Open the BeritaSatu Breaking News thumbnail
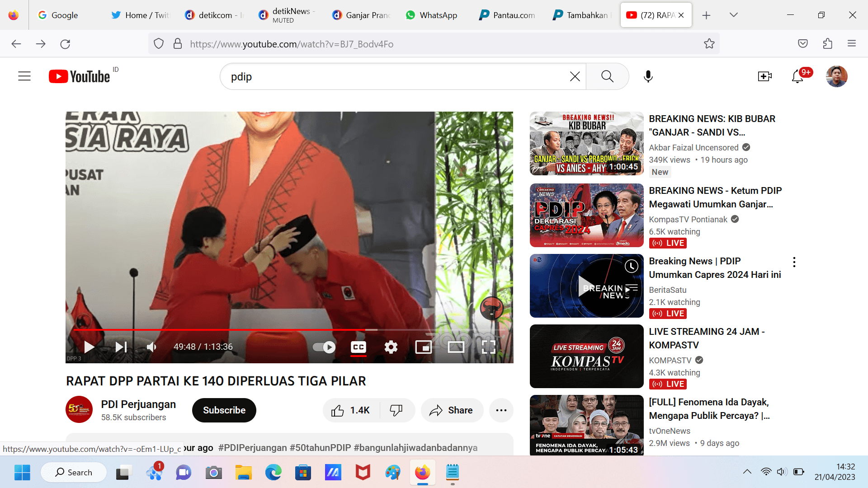The image size is (868, 488). click(x=586, y=286)
